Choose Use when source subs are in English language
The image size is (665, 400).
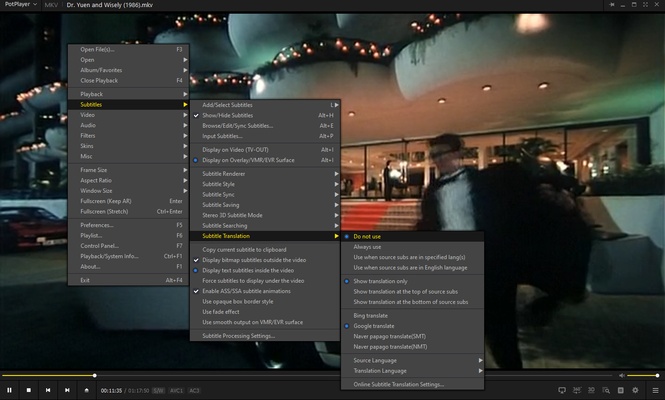click(x=412, y=268)
